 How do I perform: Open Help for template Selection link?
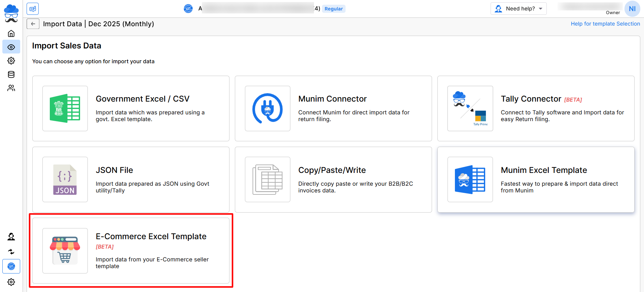point(605,24)
